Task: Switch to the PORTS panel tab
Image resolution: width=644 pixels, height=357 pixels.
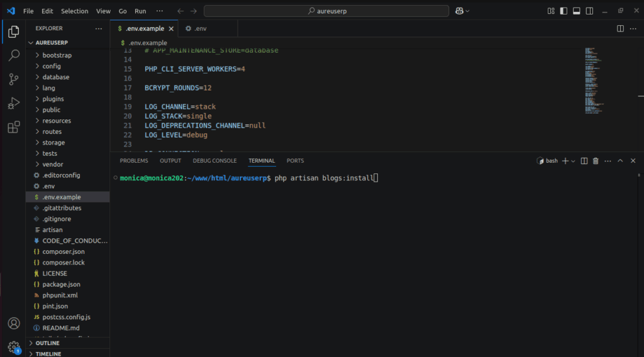Action: (x=296, y=161)
